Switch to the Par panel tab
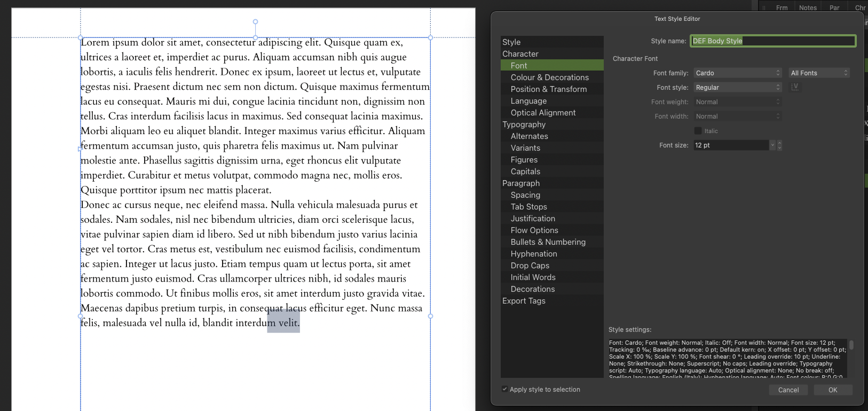868x411 pixels. [x=834, y=7]
